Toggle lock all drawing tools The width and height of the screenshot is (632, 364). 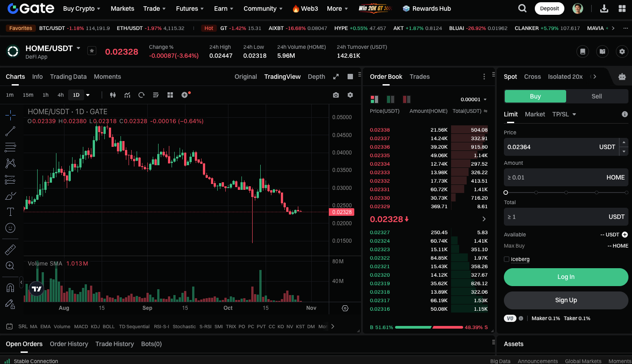click(10, 304)
